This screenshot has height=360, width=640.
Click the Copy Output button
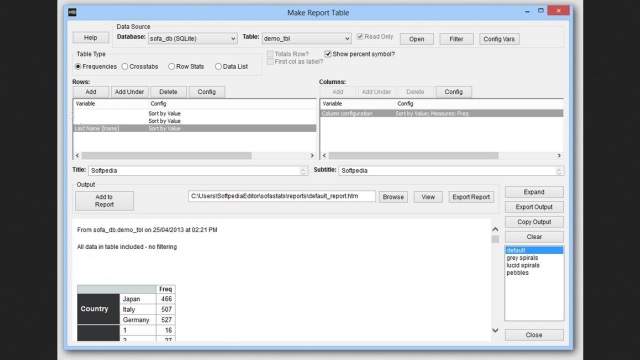point(534,222)
